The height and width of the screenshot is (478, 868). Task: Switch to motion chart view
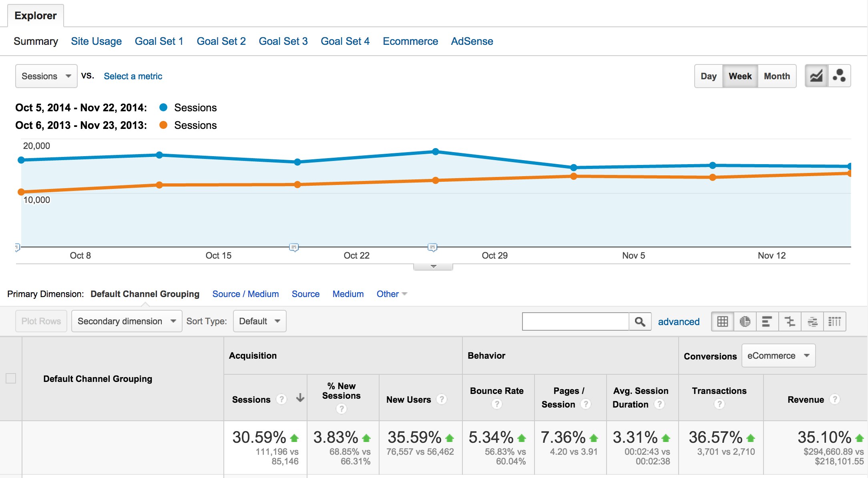pos(839,76)
